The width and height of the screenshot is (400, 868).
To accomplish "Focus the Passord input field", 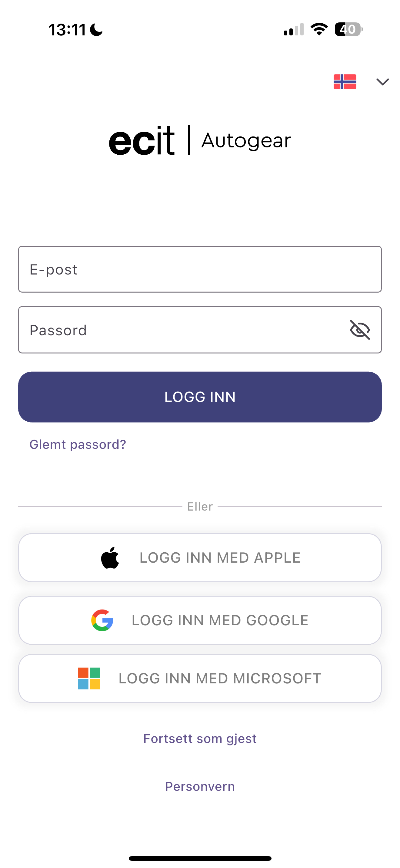I will pyautogui.click(x=200, y=330).
